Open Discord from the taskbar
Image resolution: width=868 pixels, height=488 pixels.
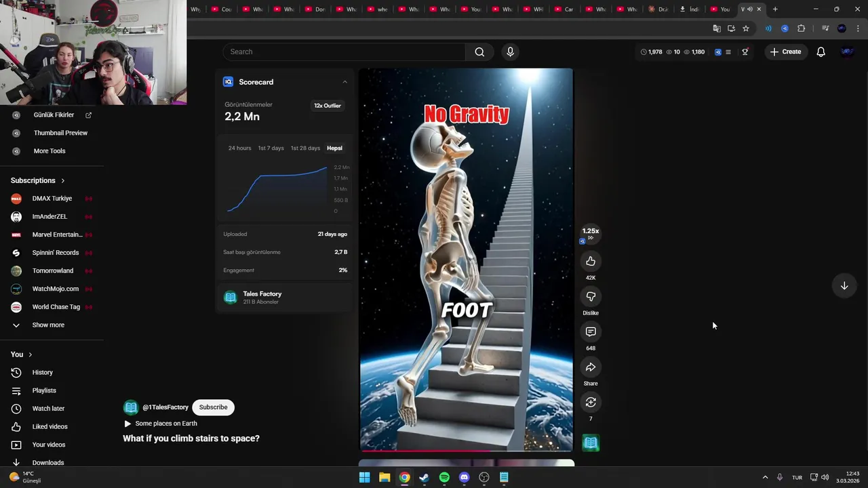[464, 477]
